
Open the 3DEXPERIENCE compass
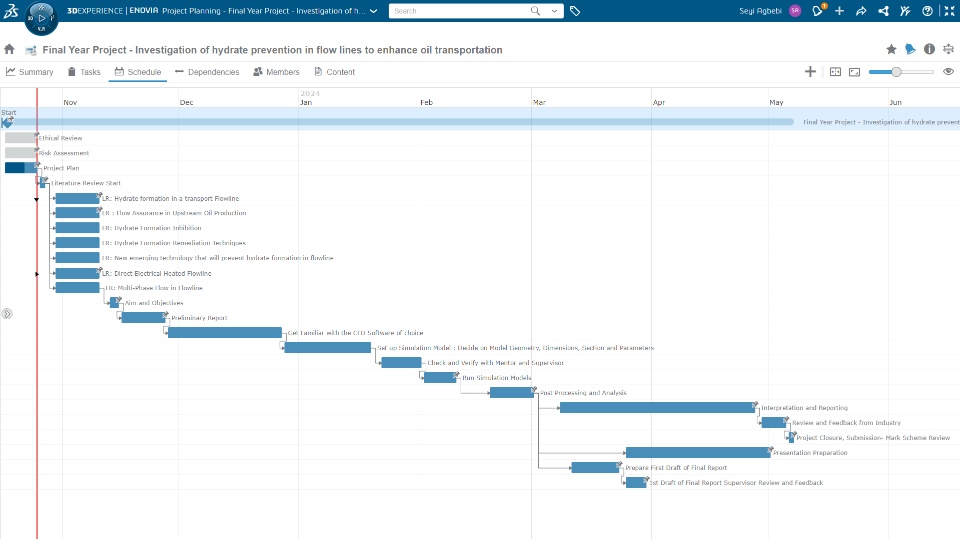click(41, 17)
